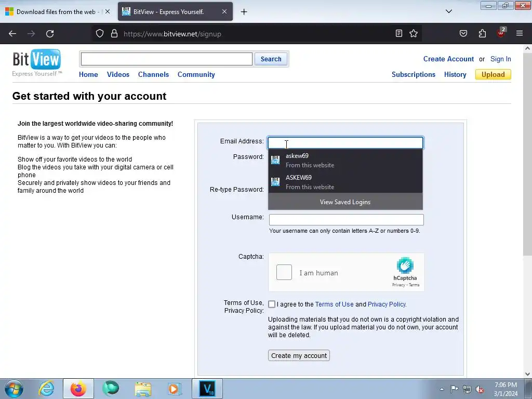This screenshot has height=399, width=532.
Task: Open the extensions puzzle icon
Action: 482,33
